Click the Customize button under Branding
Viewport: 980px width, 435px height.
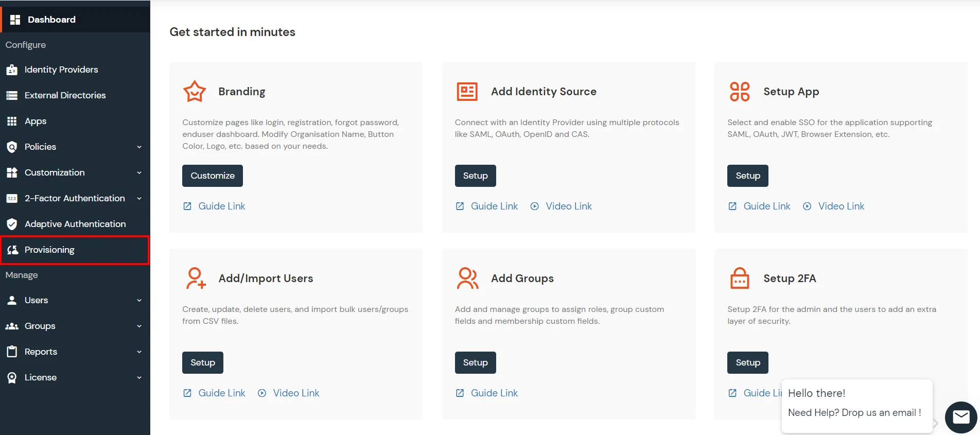(x=213, y=176)
